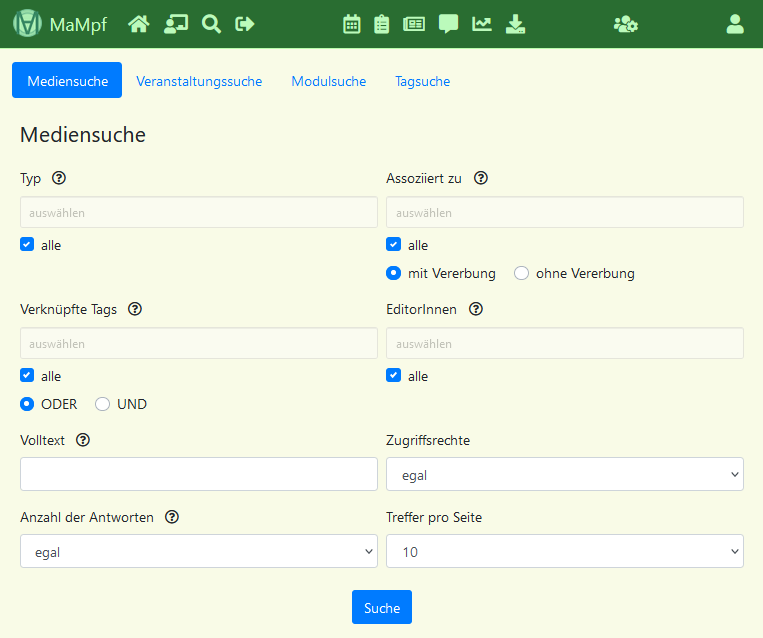Image resolution: width=763 pixels, height=638 pixels.
Task: Open the comments speech bubble icon
Action: 448,24
